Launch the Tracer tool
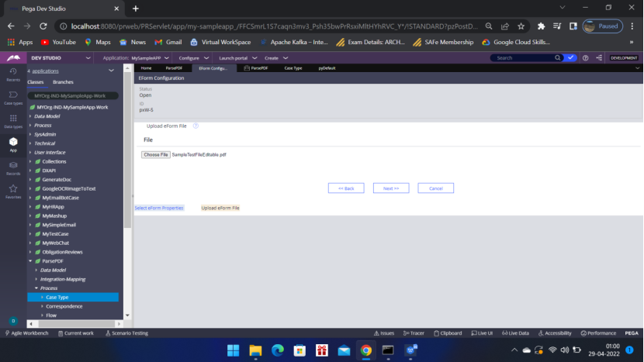This screenshot has height=362, width=644. (414, 333)
